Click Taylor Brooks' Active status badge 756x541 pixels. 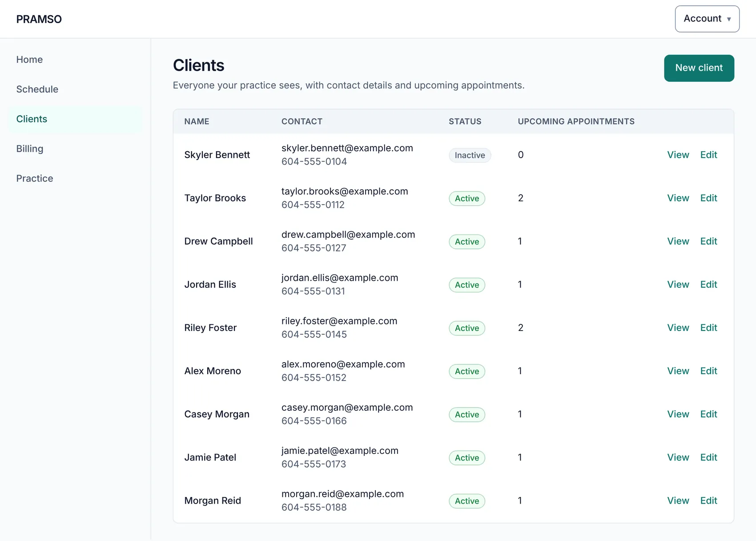pyautogui.click(x=467, y=198)
